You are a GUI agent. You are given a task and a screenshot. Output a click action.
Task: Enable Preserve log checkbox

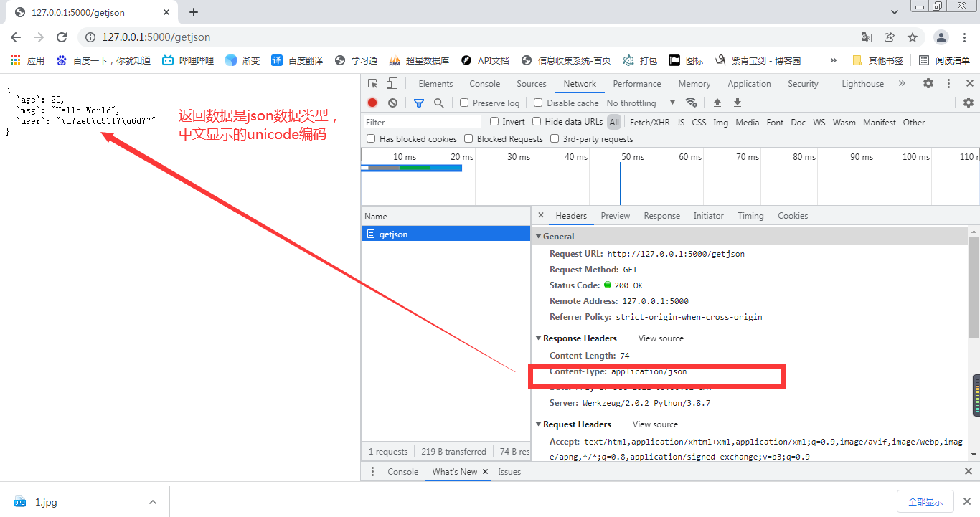tap(464, 103)
